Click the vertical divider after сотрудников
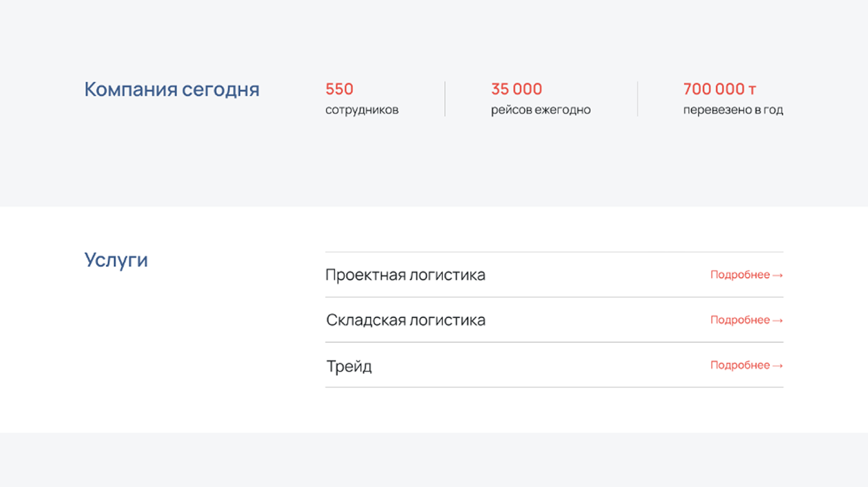This screenshot has height=487, width=868. point(445,99)
